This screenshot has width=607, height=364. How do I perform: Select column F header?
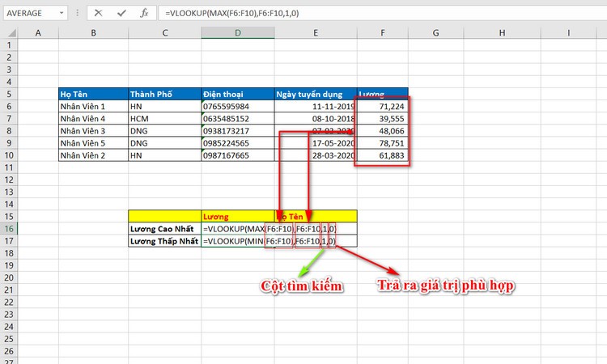pos(383,33)
